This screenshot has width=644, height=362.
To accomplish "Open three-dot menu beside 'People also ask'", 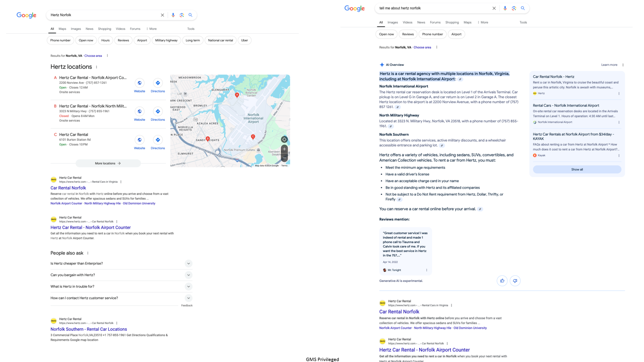I will click(x=88, y=253).
